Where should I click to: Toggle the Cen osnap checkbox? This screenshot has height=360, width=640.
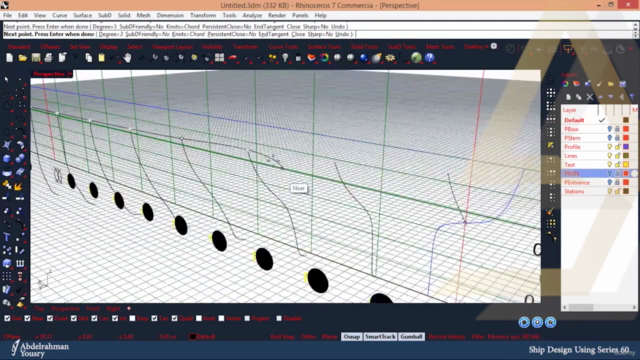(94, 318)
